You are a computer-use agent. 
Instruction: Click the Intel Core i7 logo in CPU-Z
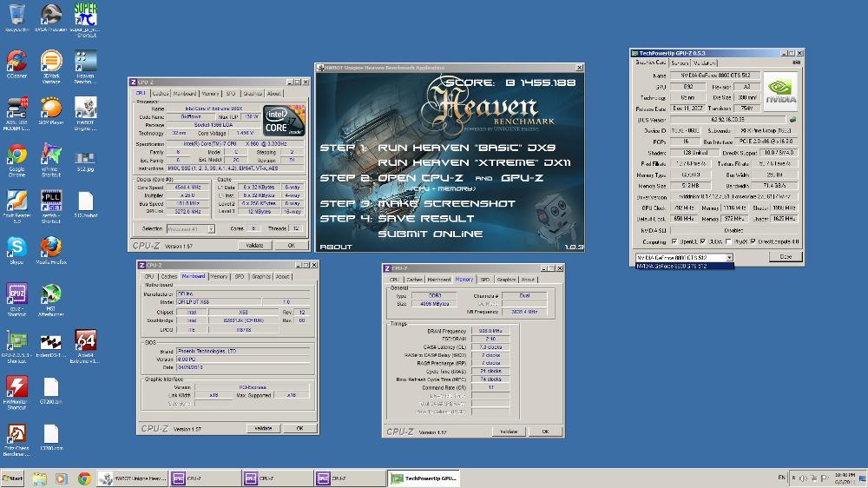284,122
